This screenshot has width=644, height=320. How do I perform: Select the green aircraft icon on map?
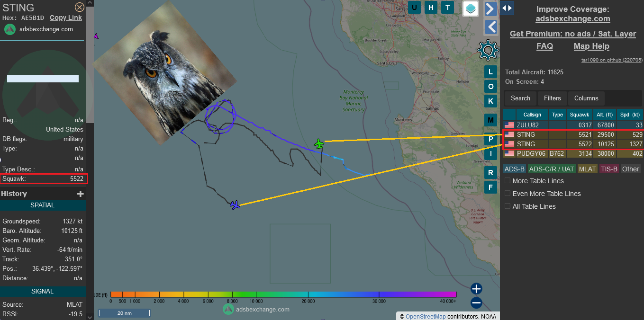319,143
